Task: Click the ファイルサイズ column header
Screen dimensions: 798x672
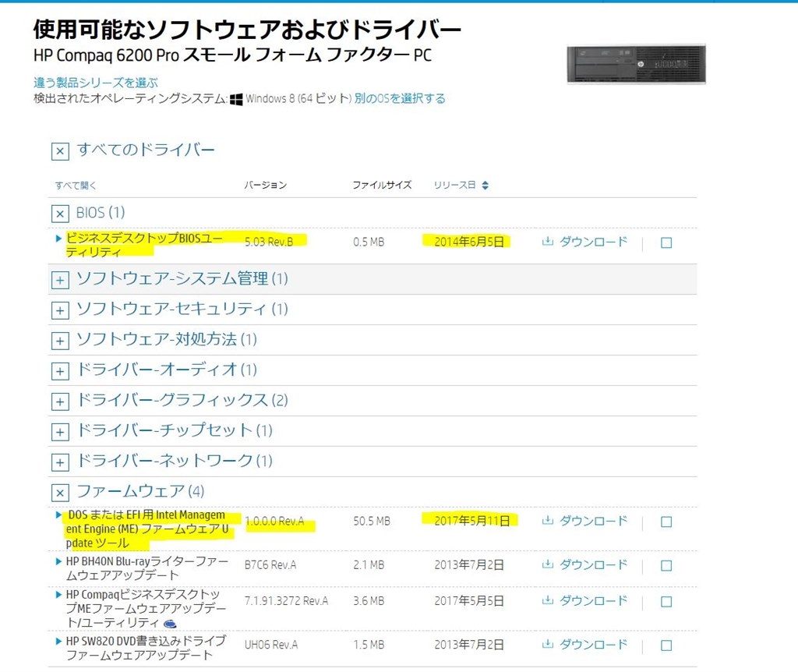Action: [x=382, y=185]
